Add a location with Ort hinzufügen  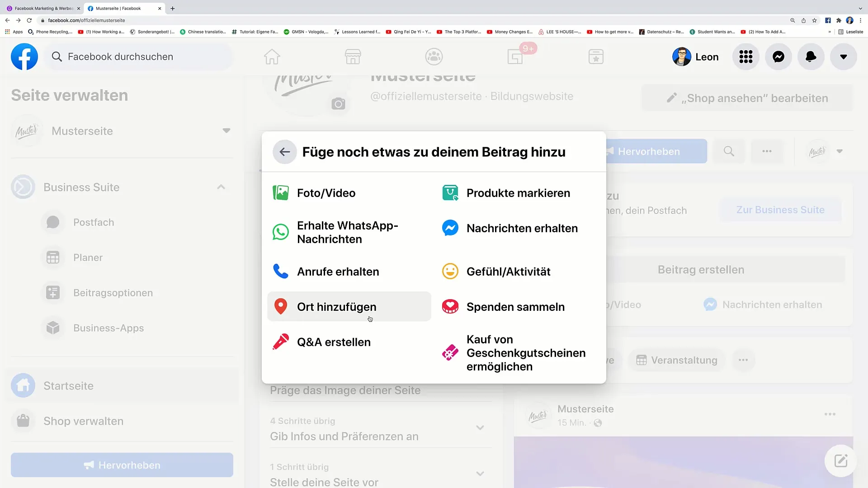(x=349, y=307)
